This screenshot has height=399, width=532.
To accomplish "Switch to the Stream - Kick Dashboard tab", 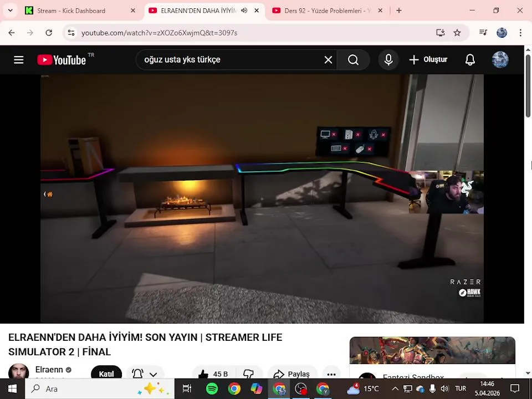I will [x=71, y=11].
